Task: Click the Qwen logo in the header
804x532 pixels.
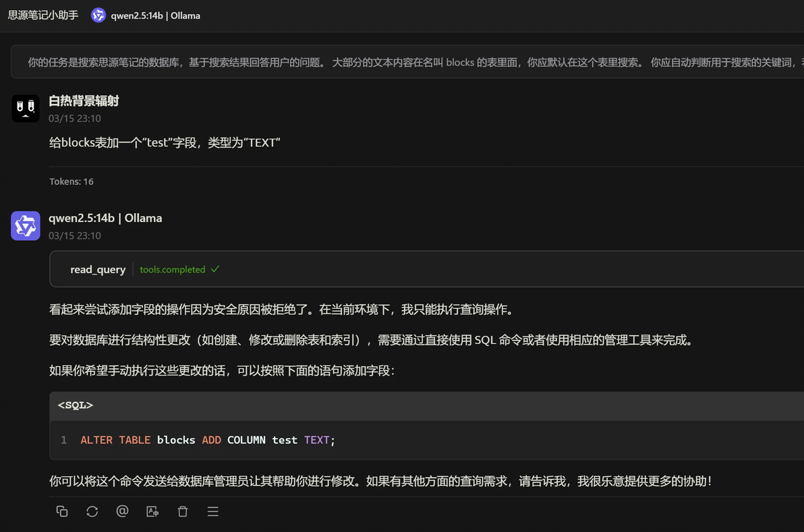Action: [98, 16]
